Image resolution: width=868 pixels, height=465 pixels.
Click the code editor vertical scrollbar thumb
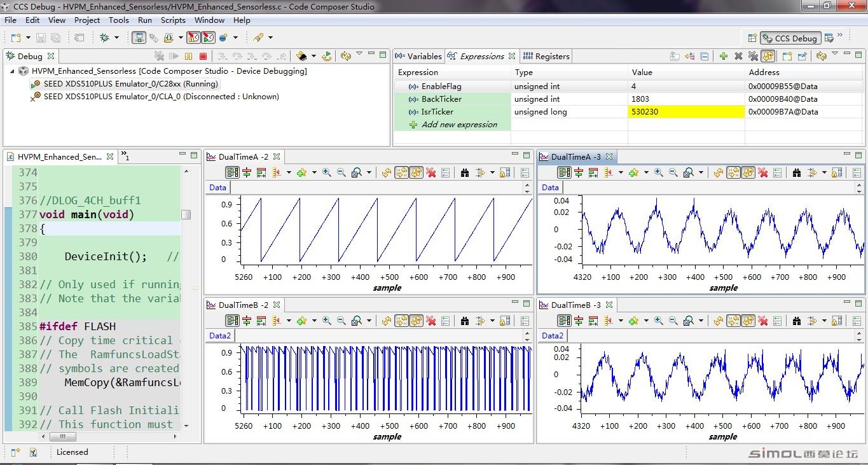[186, 214]
